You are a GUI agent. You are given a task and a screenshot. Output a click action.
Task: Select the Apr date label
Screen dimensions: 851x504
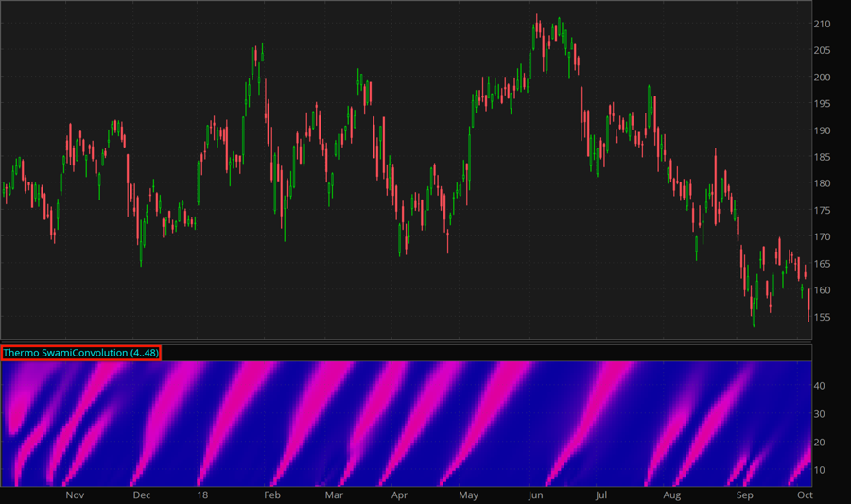399,495
